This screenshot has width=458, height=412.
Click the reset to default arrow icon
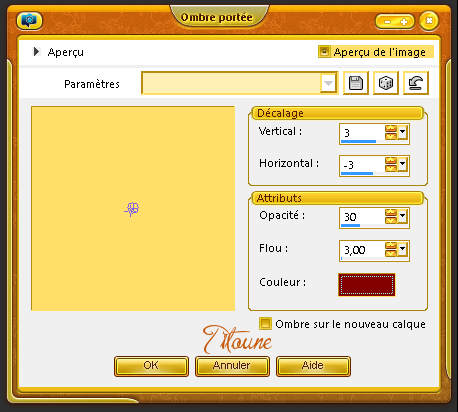(x=416, y=83)
